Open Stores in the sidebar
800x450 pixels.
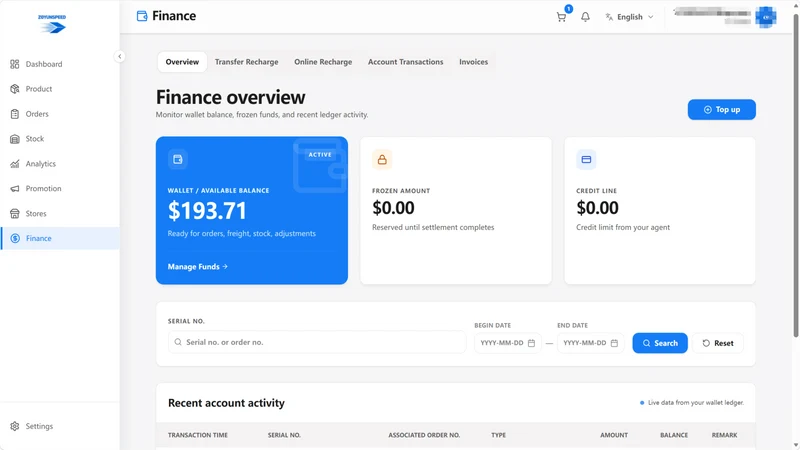click(60, 213)
